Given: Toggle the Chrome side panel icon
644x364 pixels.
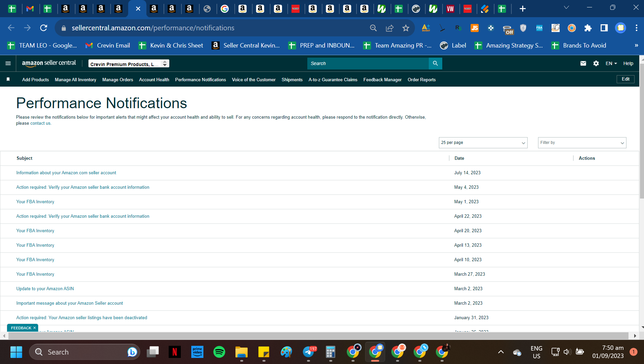Looking at the screenshot, I should (x=604, y=28).
